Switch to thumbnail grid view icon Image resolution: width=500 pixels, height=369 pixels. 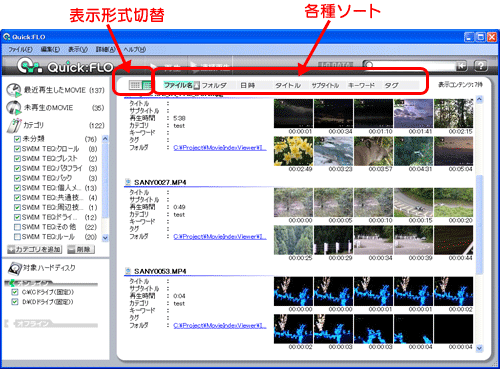click(x=135, y=85)
